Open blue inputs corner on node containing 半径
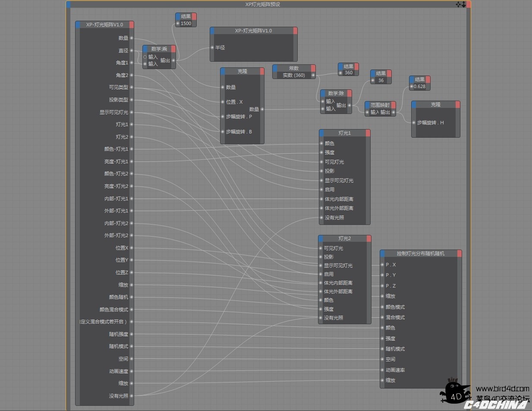532x411 pixels. (x=212, y=31)
